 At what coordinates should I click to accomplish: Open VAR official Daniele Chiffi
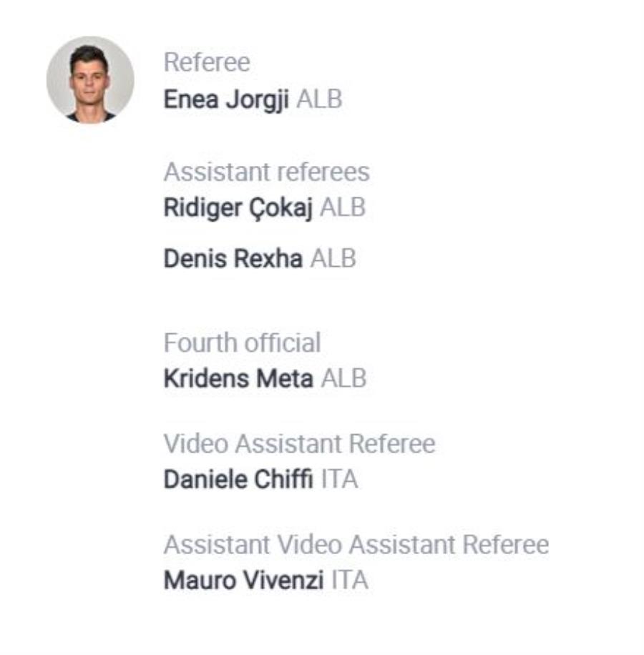(238, 479)
